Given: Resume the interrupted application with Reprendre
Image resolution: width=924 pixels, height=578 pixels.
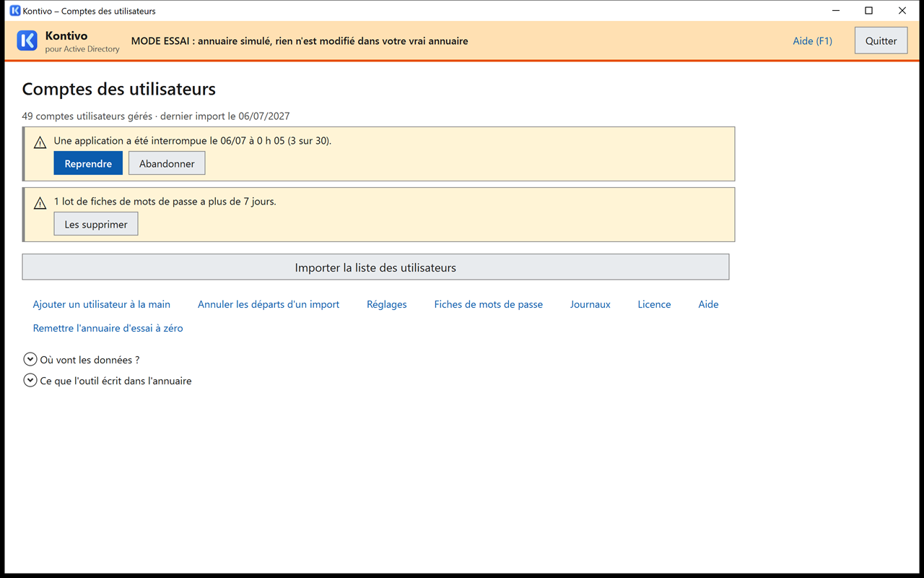Looking at the screenshot, I should coord(88,163).
